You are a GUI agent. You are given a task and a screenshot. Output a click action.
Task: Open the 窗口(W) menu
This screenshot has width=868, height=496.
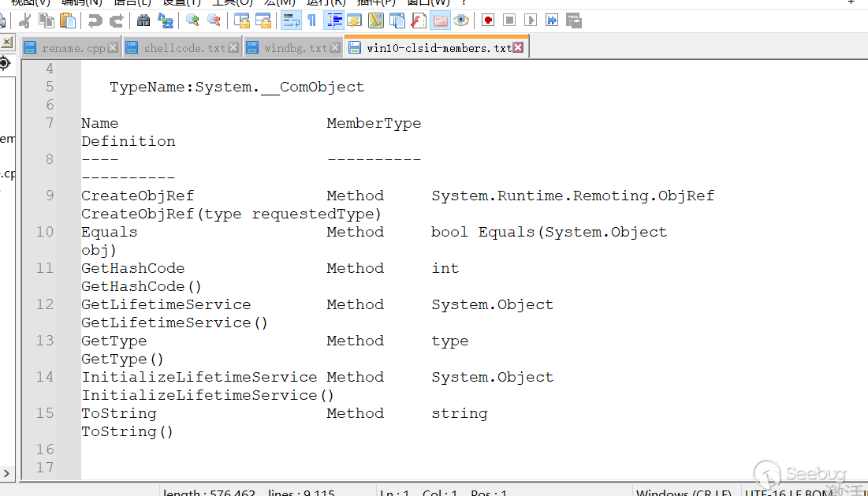427,3
